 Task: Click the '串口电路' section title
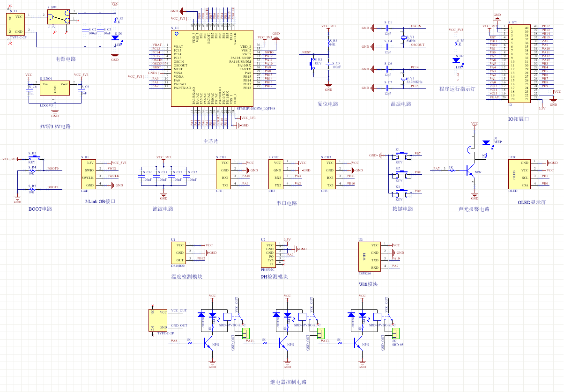click(287, 203)
